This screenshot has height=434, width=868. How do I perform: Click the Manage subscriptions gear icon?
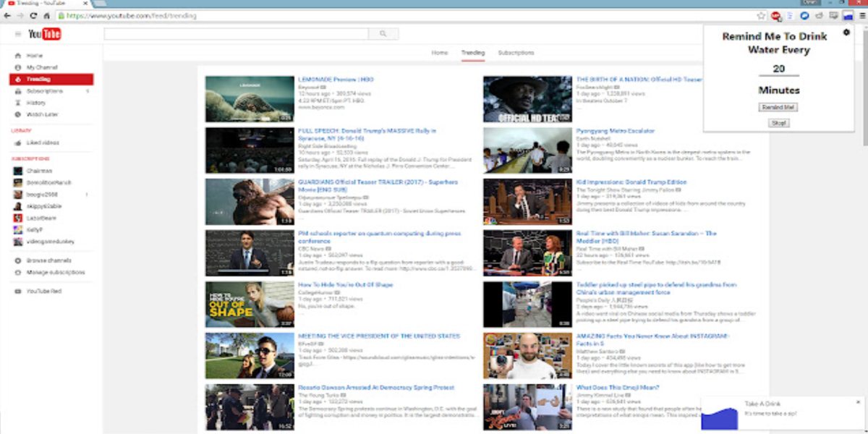click(x=17, y=273)
